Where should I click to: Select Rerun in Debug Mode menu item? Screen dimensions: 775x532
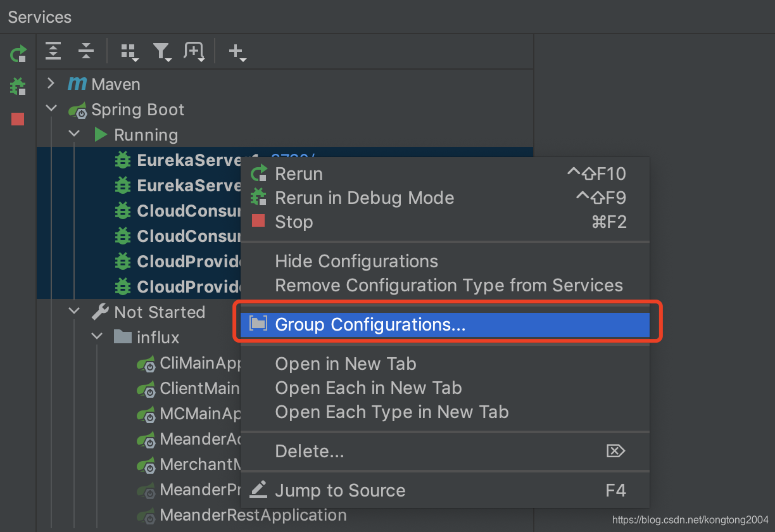tap(364, 198)
